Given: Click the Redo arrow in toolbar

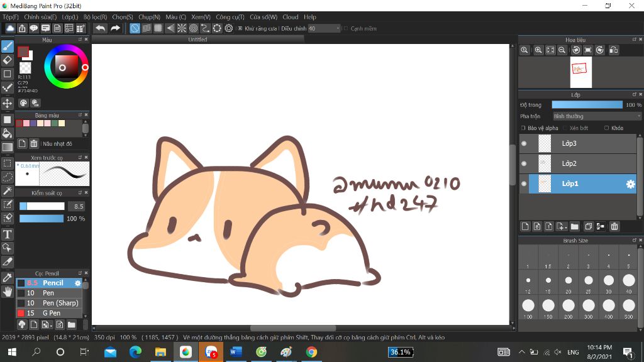Looking at the screenshot, I should (116, 28).
